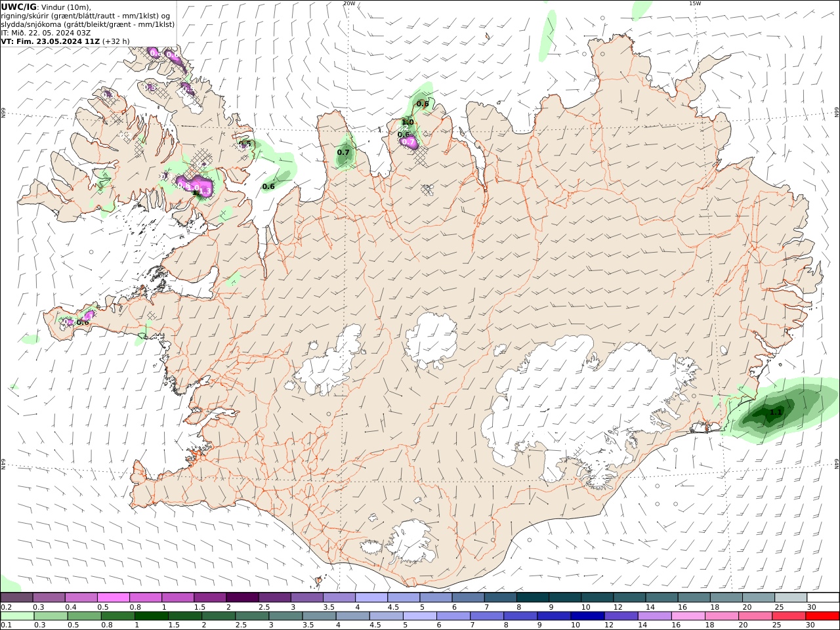The height and width of the screenshot is (630, 840).
Task: Select the bright red 30 rain swatch
Action: click(822, 616)
